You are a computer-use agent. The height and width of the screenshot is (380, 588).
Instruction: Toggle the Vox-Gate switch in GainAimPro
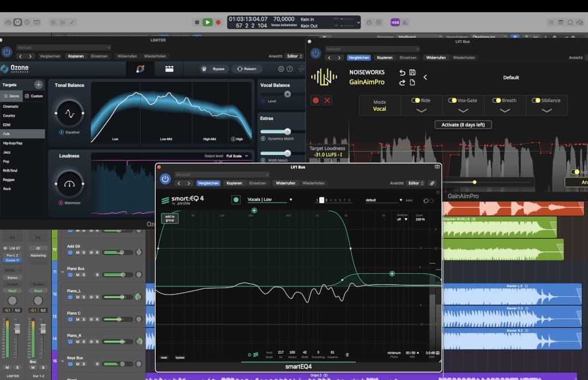pos(452,100)
